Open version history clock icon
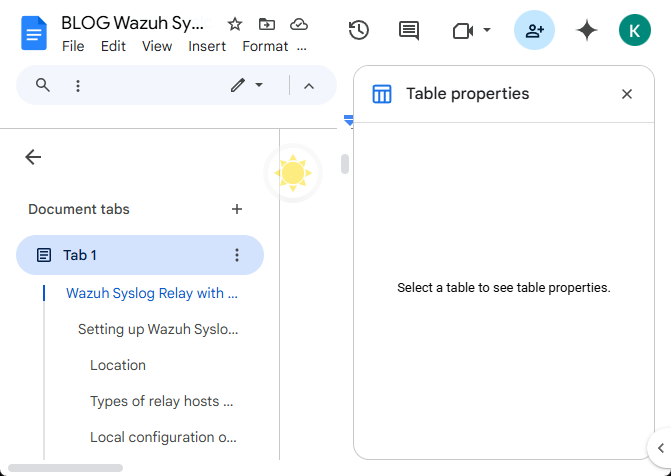671x476 pixels. click(359, 30)
